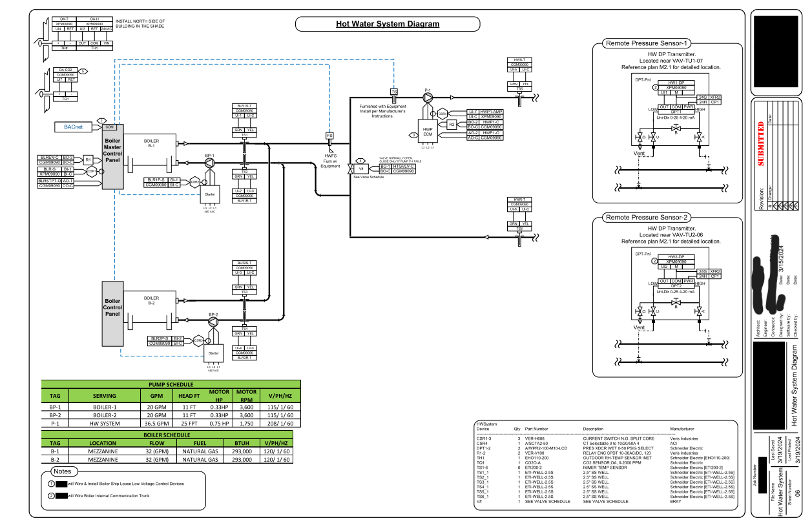Select the TS box above the 'Furnished with Equipment' note
Screen dimensions: 812x525
[x=394, y=92]
